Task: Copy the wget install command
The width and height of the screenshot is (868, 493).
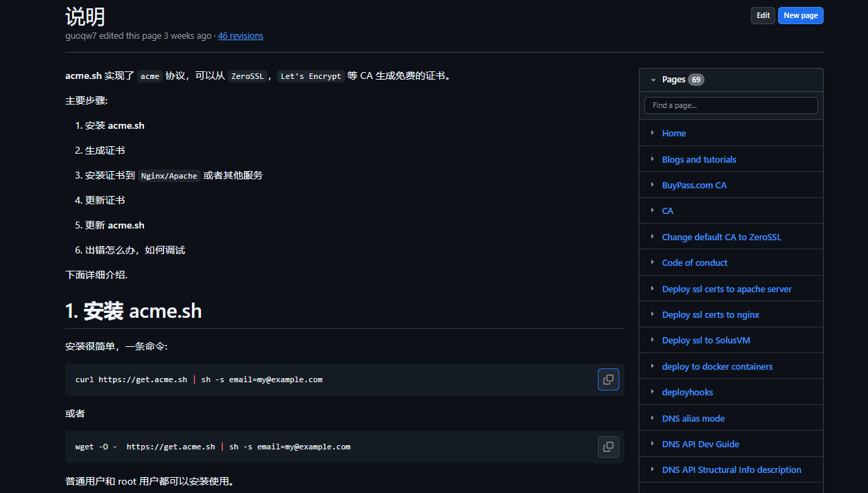Action: [x=608, y=447]
